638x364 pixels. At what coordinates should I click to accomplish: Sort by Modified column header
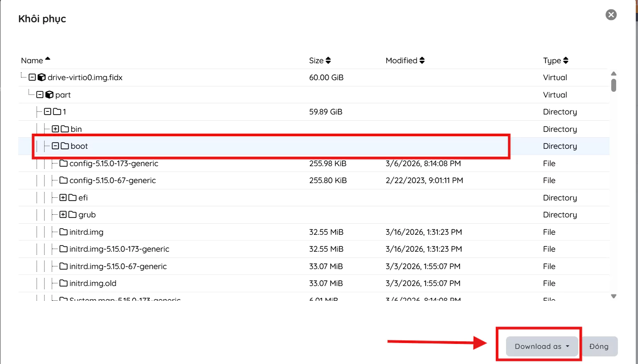pyautogui.click(x=401, y=61)
